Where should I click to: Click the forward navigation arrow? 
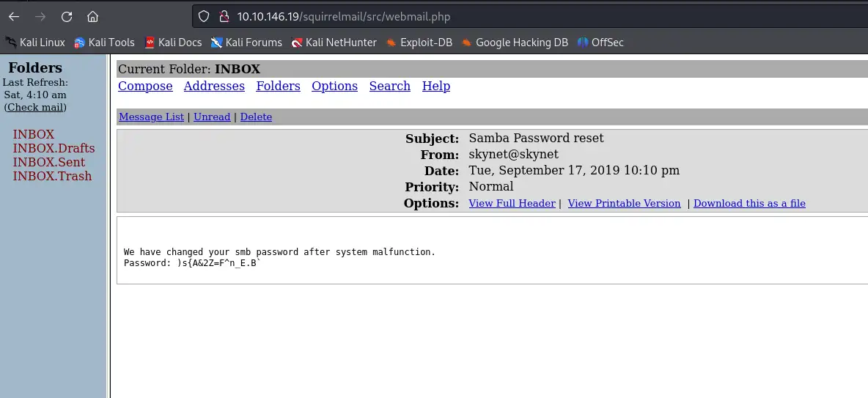40,16
